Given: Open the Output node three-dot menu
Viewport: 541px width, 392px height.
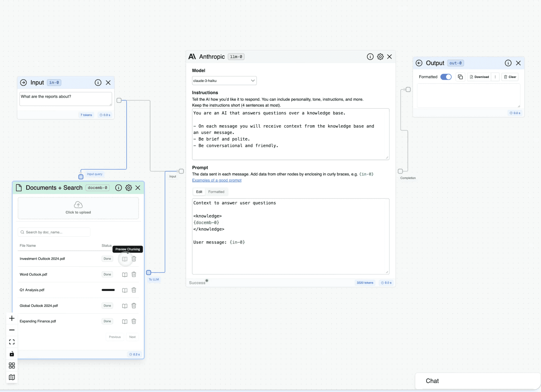Looking at the screenshot, I should pyautogui.click(x=495, y=77).
